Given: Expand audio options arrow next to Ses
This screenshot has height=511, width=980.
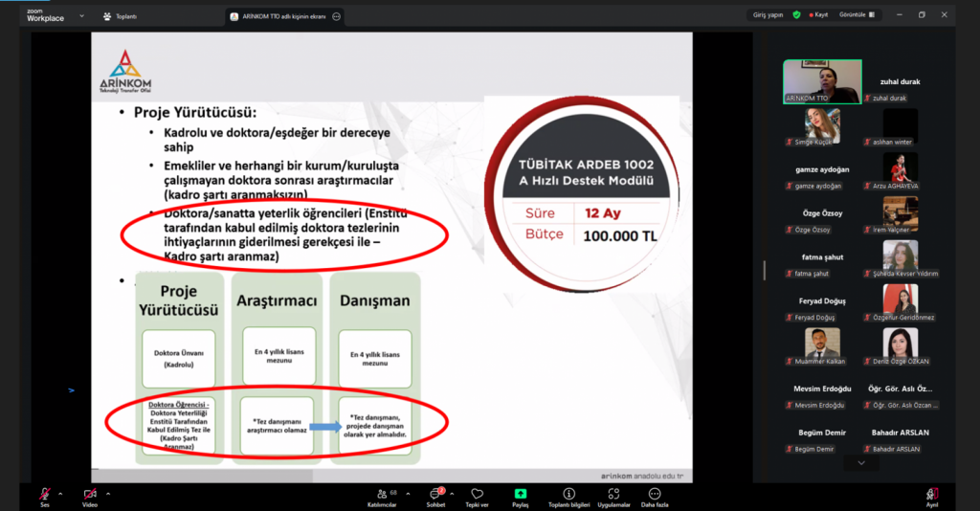Looking at the screenshot, I should 60,494.
